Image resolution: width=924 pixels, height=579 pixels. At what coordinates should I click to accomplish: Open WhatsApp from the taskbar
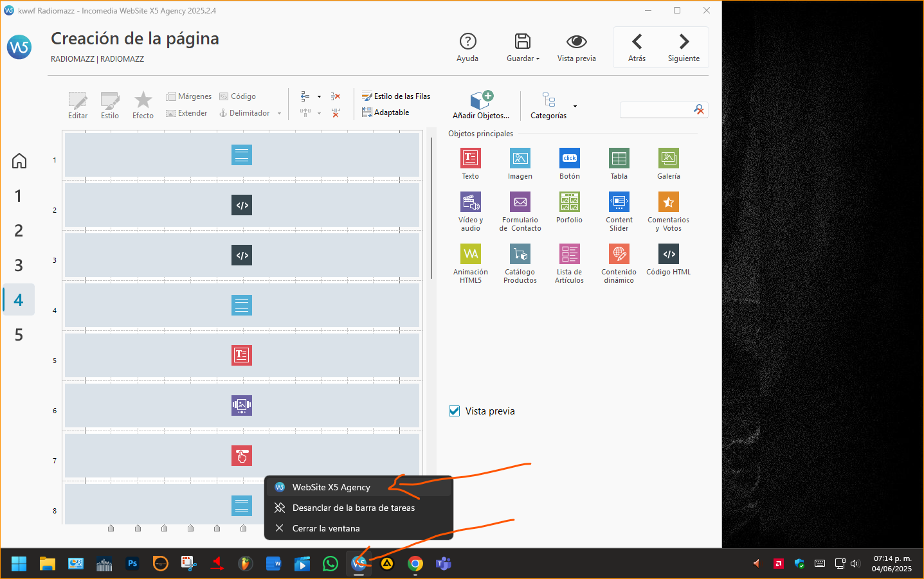point(331,564)
